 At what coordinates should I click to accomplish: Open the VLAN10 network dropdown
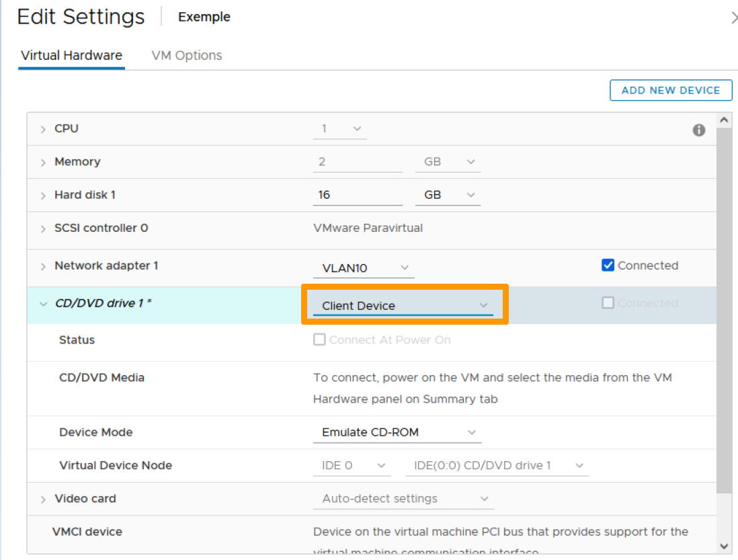coord(364,268)
